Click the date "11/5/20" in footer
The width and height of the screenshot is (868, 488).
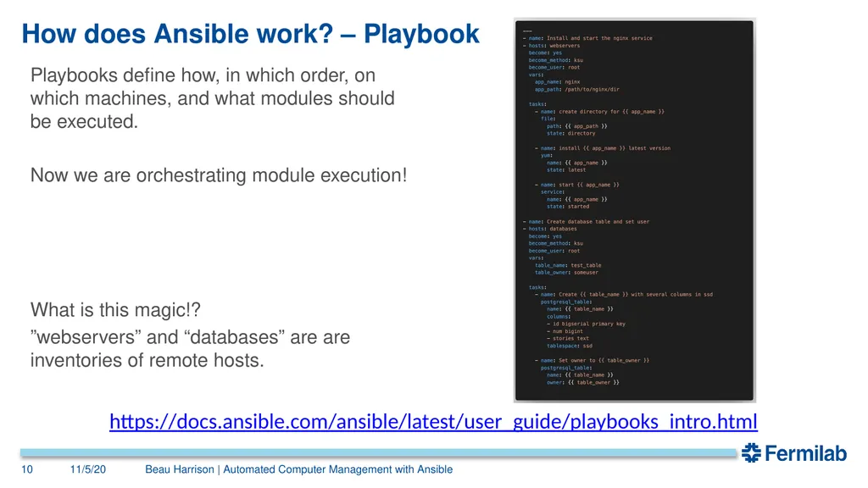[87, 469]
